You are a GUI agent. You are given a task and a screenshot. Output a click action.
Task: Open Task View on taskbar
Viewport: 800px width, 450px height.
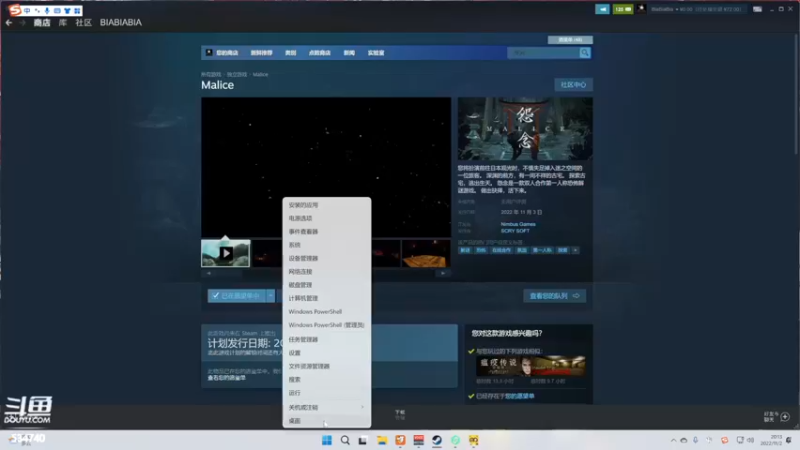point(363,440)
